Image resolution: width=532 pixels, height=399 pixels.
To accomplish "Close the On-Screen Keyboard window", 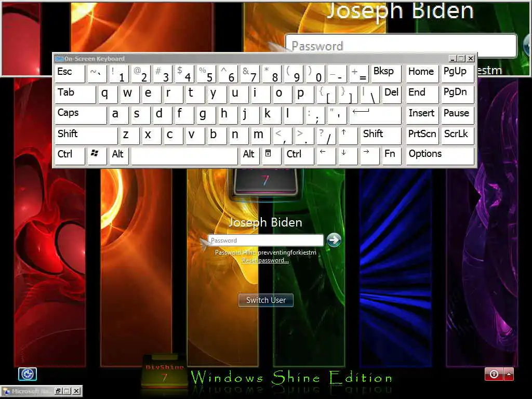I will coord(471,58).
